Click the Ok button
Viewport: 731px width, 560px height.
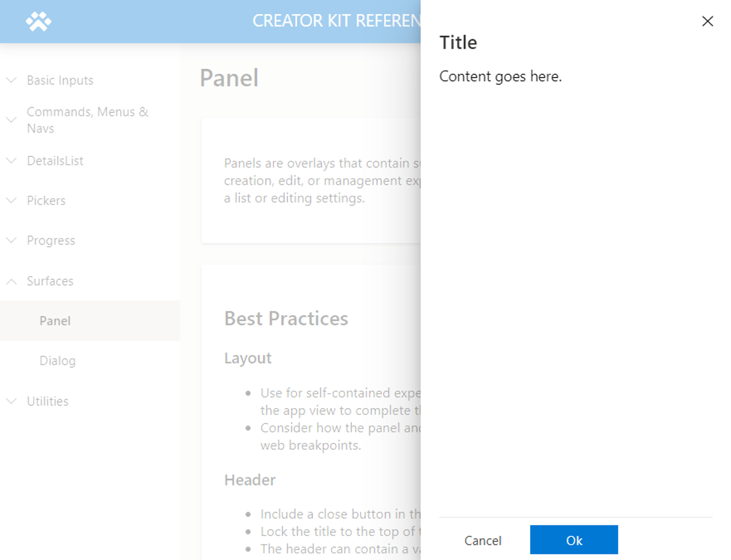click(574, 540)
